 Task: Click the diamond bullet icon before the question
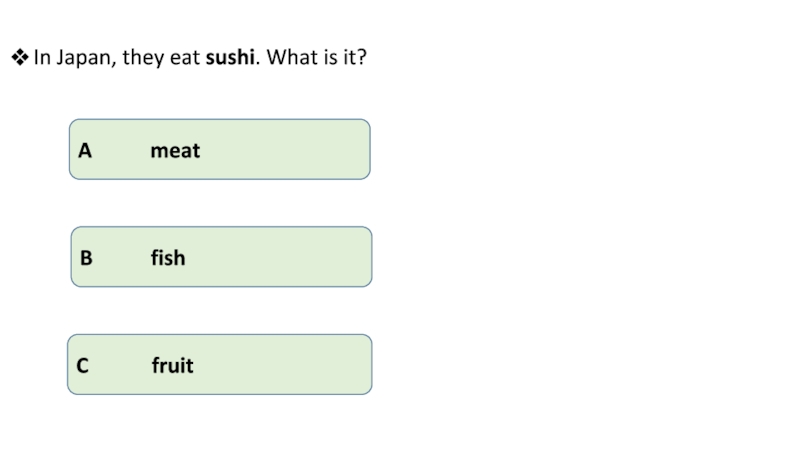click(18, 58)
